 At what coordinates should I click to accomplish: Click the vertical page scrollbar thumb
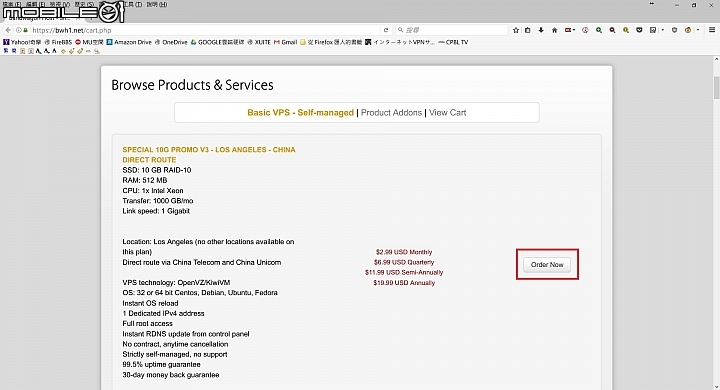716,87
